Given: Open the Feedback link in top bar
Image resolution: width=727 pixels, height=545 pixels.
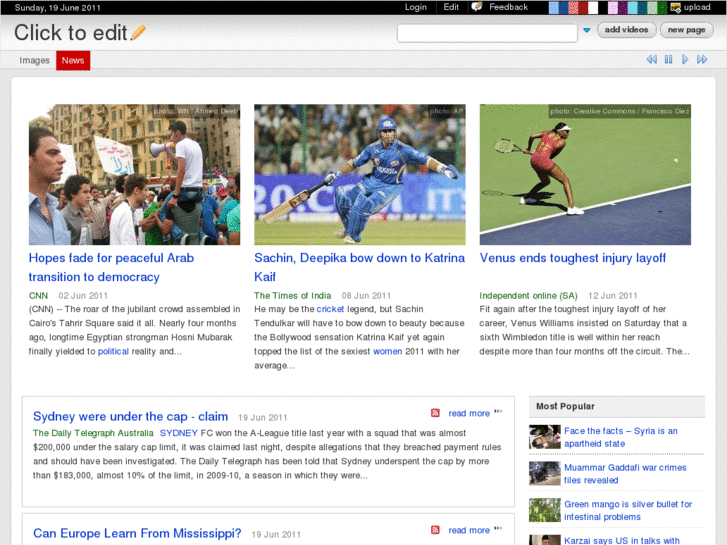Looking at the screenshot, I should [508, 7].
